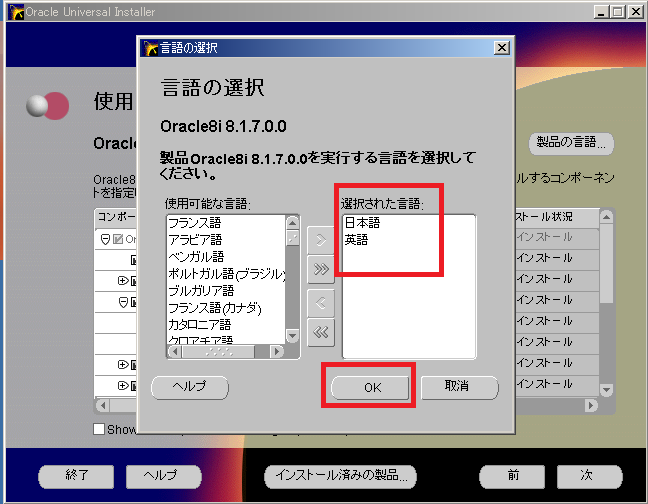
Task: Click the component table's up arrow
Action: point(606,216)
